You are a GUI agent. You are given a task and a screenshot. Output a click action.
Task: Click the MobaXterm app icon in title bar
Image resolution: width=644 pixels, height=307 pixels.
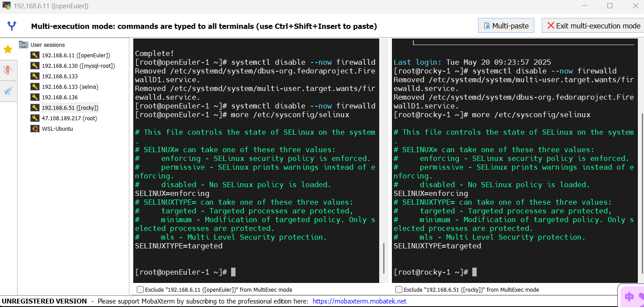[x=7, y=6]
